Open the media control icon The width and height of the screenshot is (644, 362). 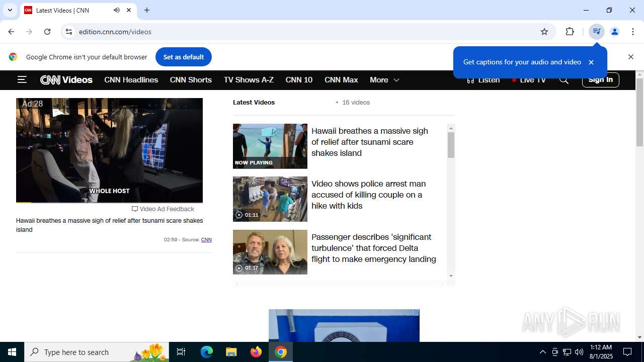(x=597, y=32)
